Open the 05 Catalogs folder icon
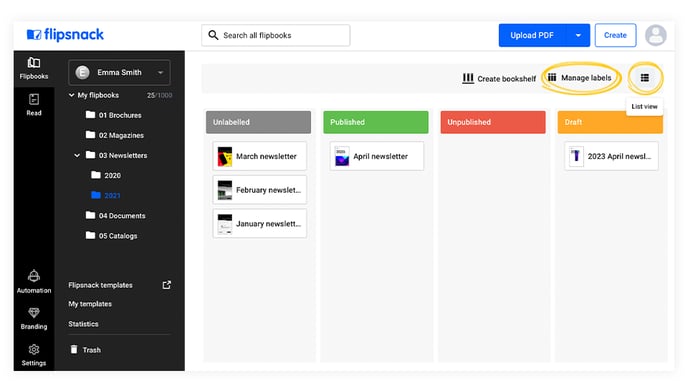This screenshot has height=391, width=688. pyautogui.click(x=90, y=235)
